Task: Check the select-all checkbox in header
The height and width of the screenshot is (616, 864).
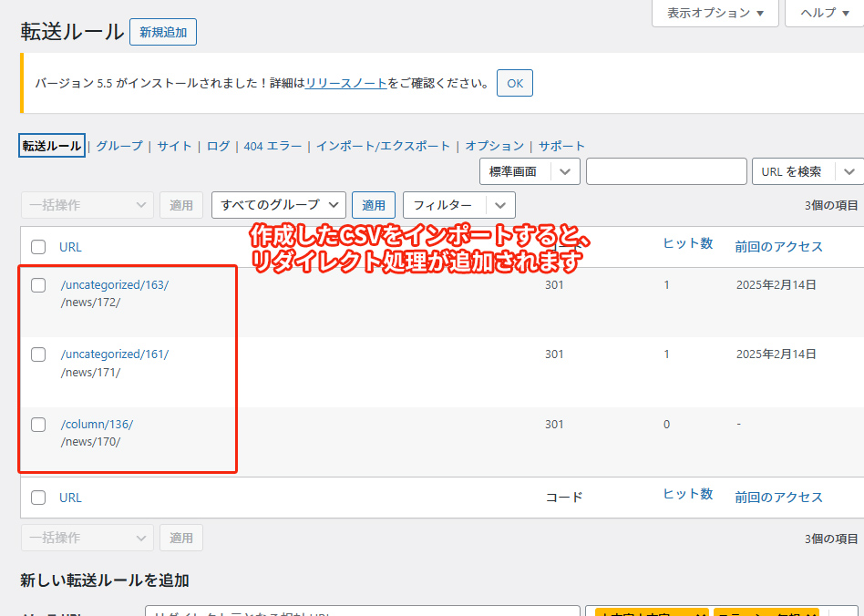Action: tap(38, 247)
